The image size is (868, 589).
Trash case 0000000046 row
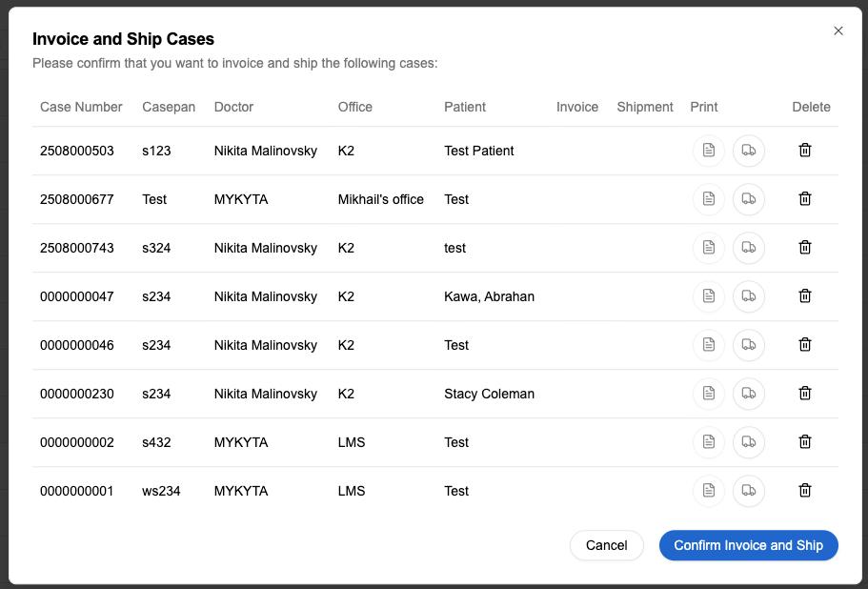click(805, 344)
